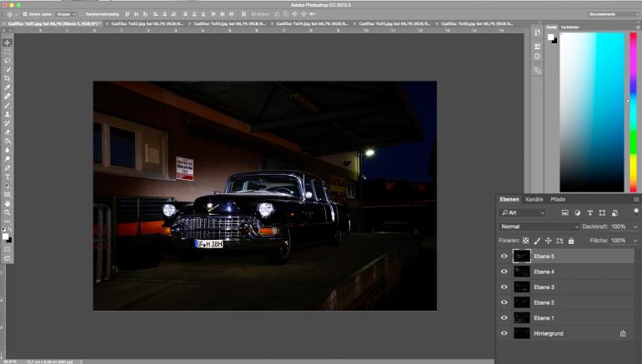Screen dimensions: 642x364
Task: Select the Brush tool in the toolbox
Action: 8,105
